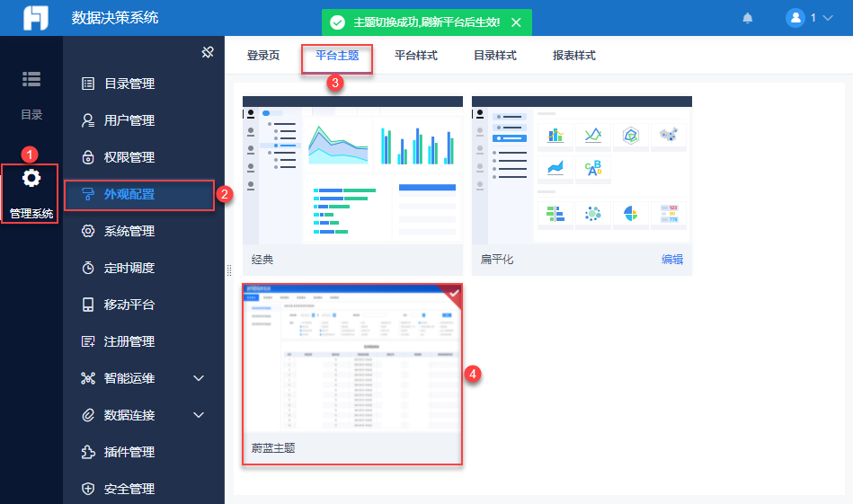Unpin the navigation sidebar
This screenshot has height=504, width=853.
point(208,52)
